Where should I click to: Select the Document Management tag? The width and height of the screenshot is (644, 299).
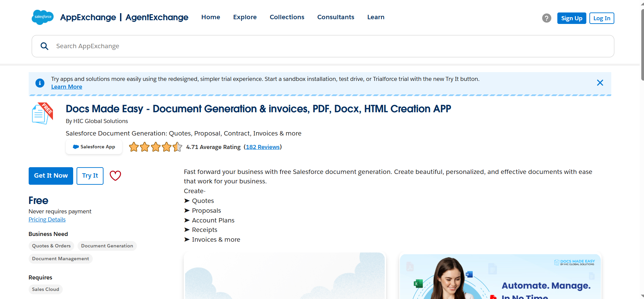coord(61,259)
